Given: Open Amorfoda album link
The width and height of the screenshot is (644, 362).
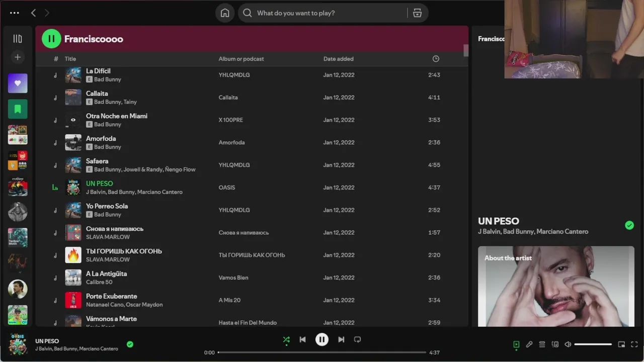Looking at the screenshot, I should click(231, 143).
